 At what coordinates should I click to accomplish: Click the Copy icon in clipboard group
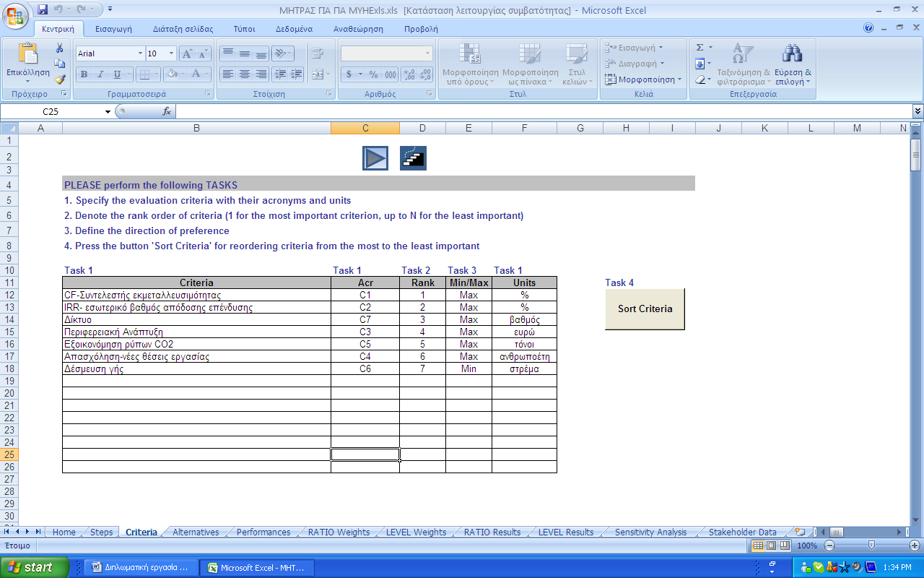(x=60, y=64)
